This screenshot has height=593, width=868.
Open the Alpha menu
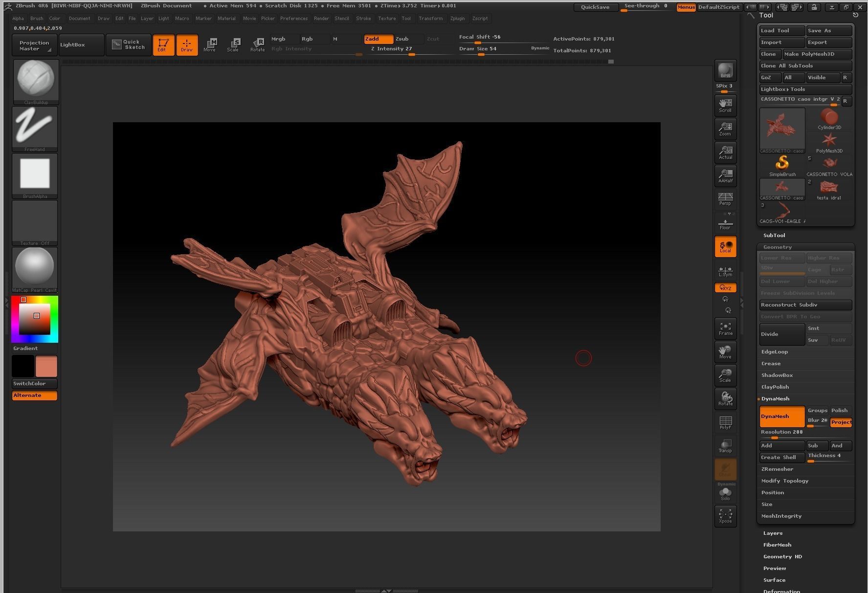pyautogui.click(x=18, y=19)
